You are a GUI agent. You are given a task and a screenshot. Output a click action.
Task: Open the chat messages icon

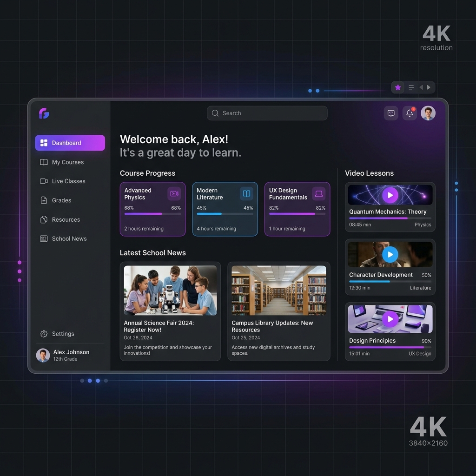click(391, 113)
